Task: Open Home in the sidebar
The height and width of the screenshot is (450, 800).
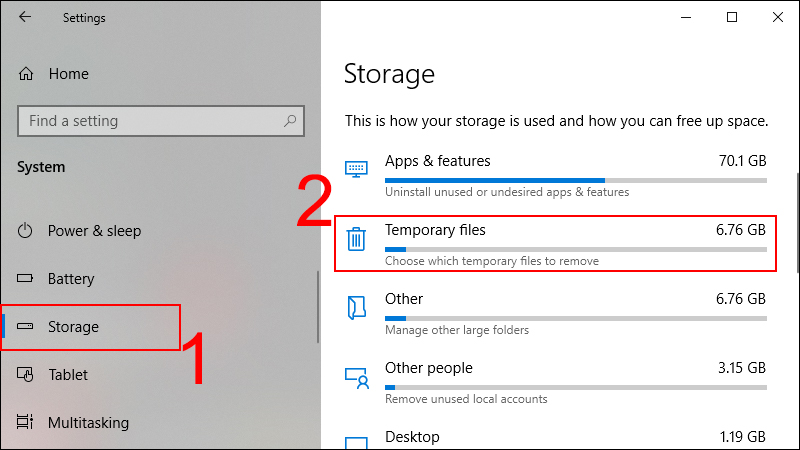Action: (68, 74)
